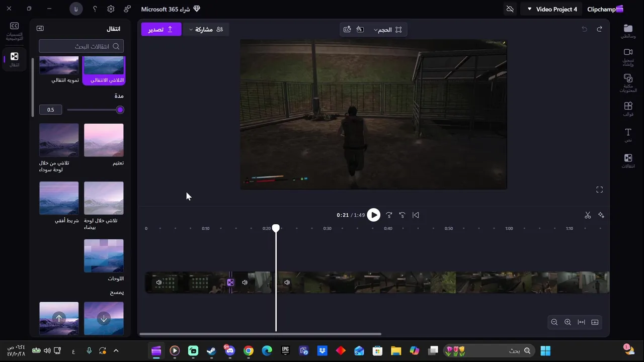Click the transition marker between timeline clips

230,283
